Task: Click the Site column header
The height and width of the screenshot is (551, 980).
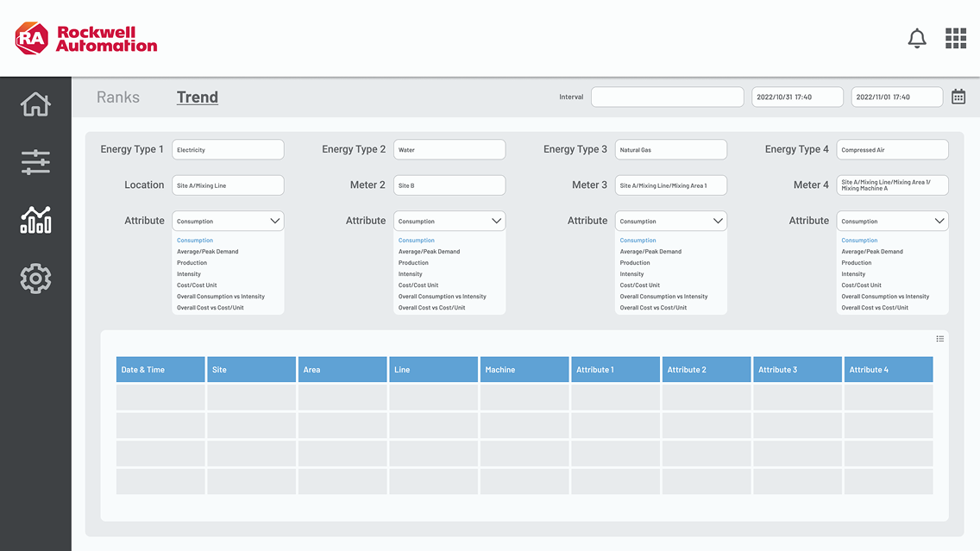Action: pyautogui.click(x=251, y=369)
